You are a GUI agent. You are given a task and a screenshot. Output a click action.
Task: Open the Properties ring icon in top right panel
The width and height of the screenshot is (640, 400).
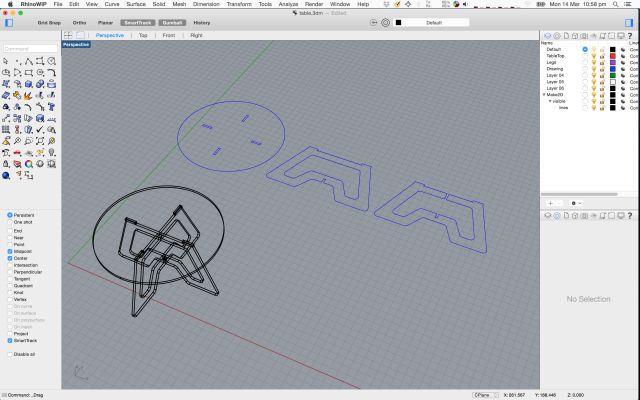coord(557,36)
